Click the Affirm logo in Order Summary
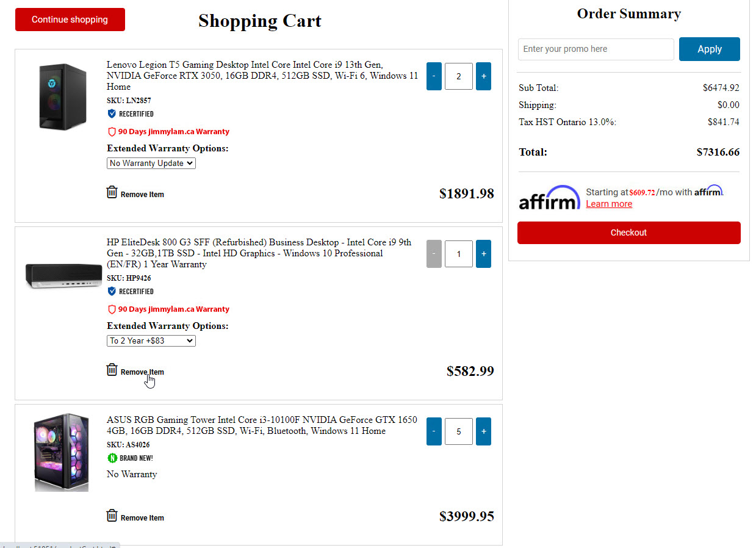 coord(549,198)
